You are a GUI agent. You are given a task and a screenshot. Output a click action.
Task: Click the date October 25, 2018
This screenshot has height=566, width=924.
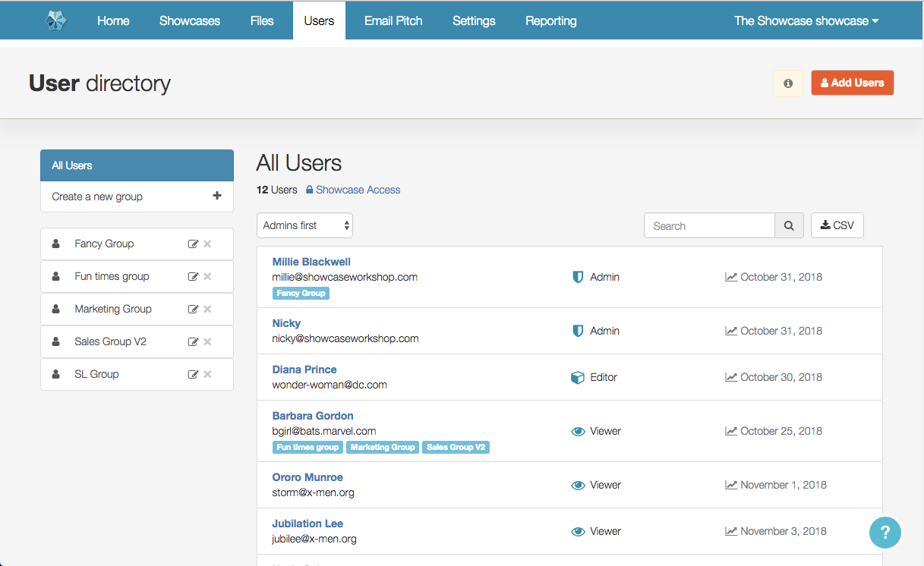[781, 431]
